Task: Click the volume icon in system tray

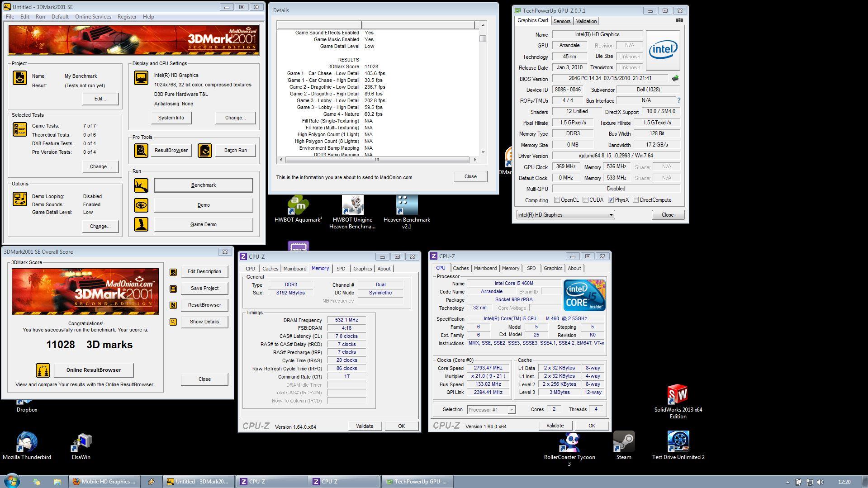Action: [x=821, y=482]
